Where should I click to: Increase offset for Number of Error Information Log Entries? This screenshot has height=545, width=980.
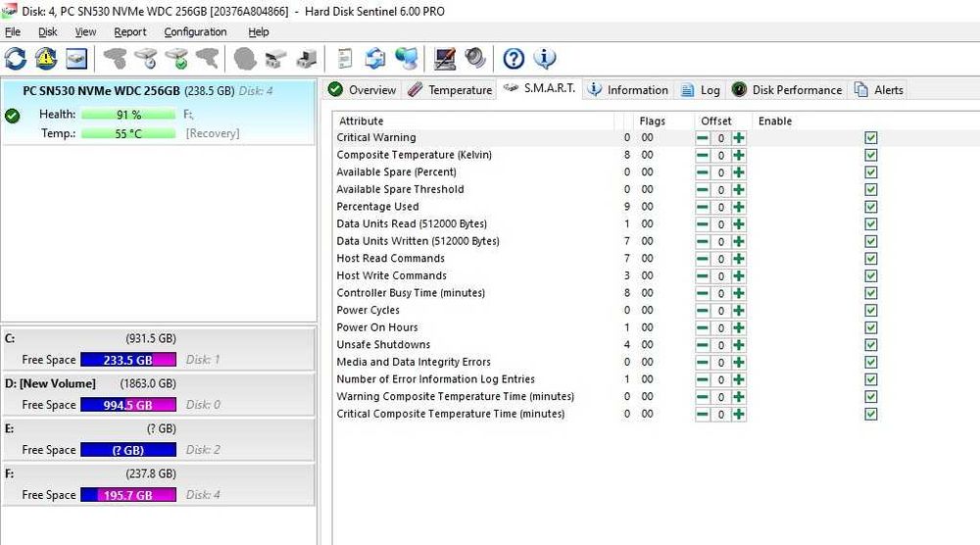click(739, 379)
